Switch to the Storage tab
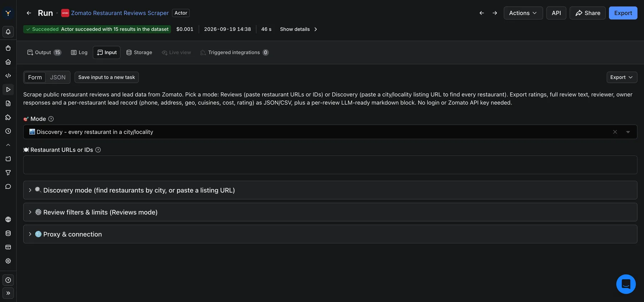 (139, 53)
